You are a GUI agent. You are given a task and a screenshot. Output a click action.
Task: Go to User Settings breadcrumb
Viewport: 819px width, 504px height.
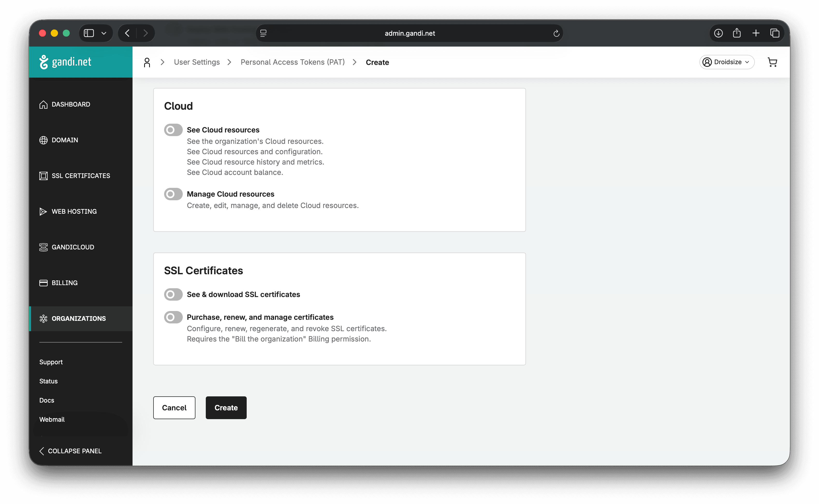(x=197, y=62)
